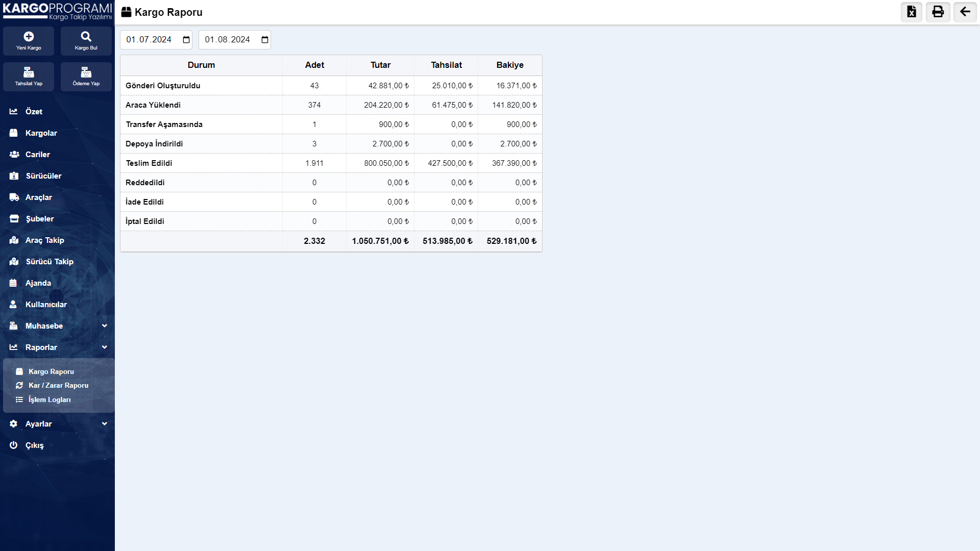This screenshot has height=551, width=980.
Task: Select the İptal Edildi row label
Action: 145,221
